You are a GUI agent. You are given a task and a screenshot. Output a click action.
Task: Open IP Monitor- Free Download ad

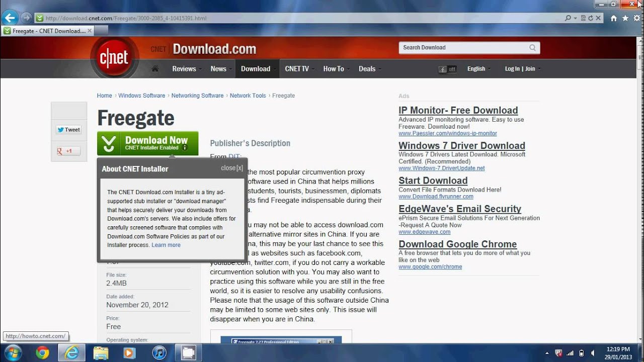pos(458,110)
